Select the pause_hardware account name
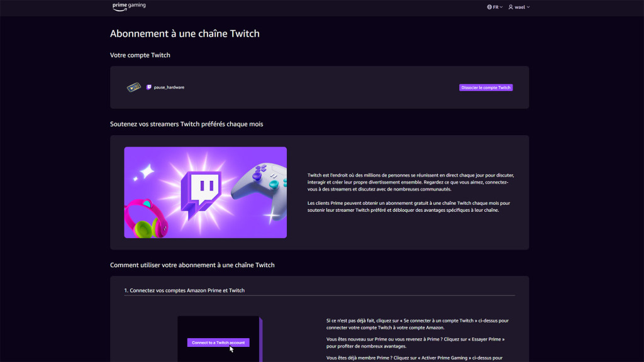Viewport: 644px width, 362px height. coord(169,87)
